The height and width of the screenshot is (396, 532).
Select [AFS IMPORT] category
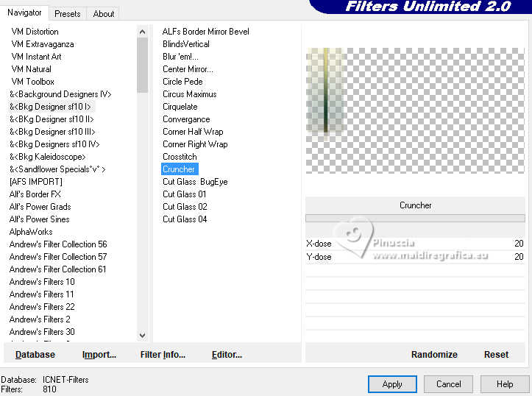coord(36,182)
